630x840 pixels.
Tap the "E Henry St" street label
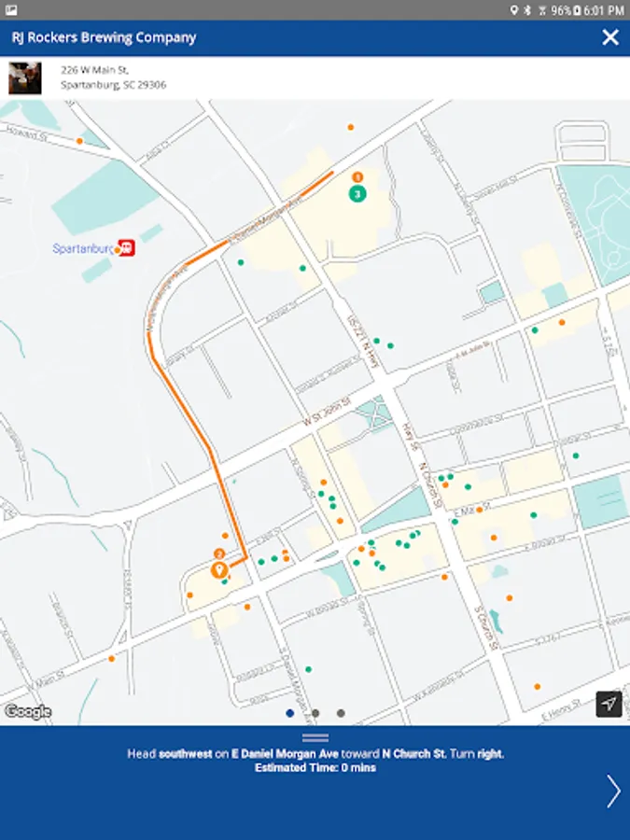click(560, 709)
